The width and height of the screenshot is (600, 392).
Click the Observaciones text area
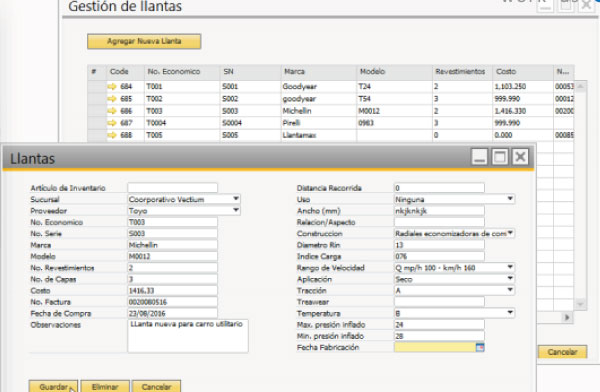click(x=188, y=336)
